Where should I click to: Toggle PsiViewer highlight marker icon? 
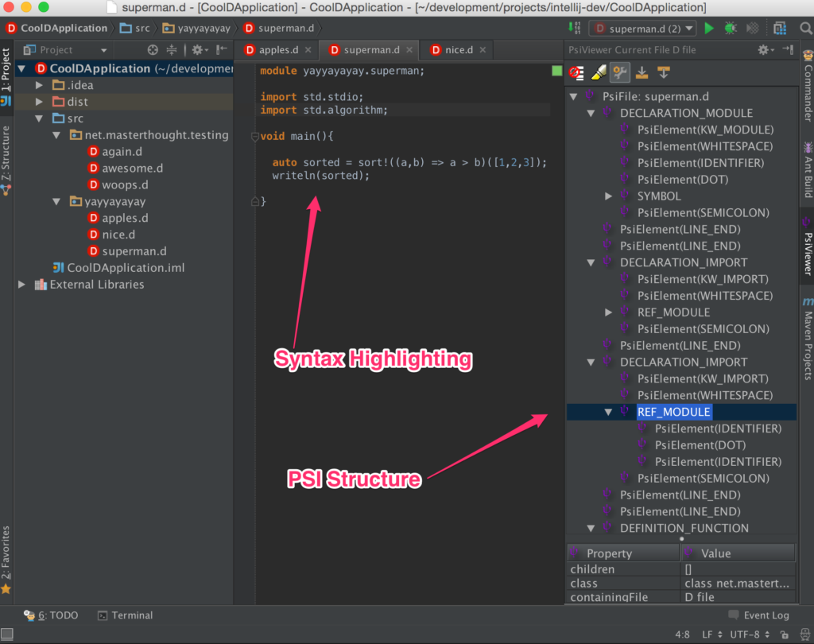click(599, 72)
